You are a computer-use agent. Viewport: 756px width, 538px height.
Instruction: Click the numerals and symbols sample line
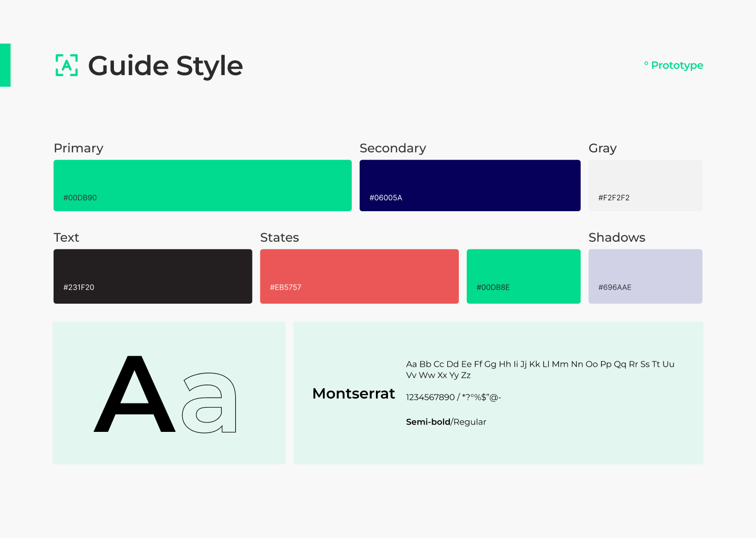(x=454, y=397)
